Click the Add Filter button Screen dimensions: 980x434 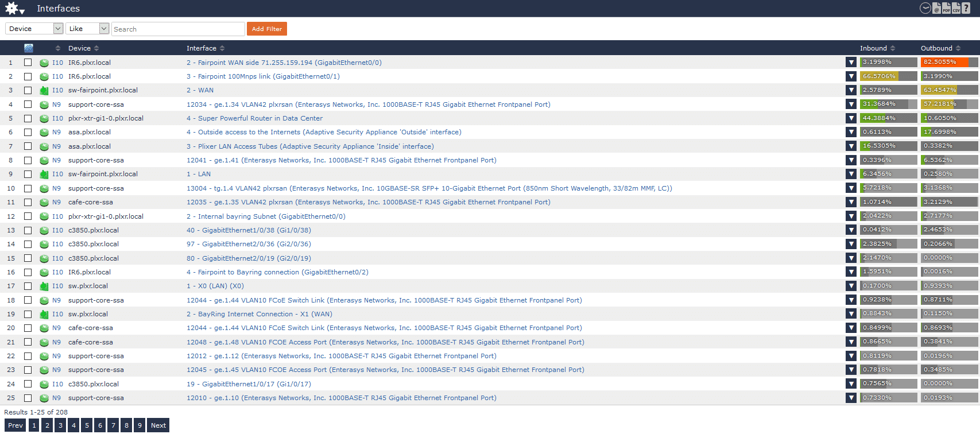point(267,29)
